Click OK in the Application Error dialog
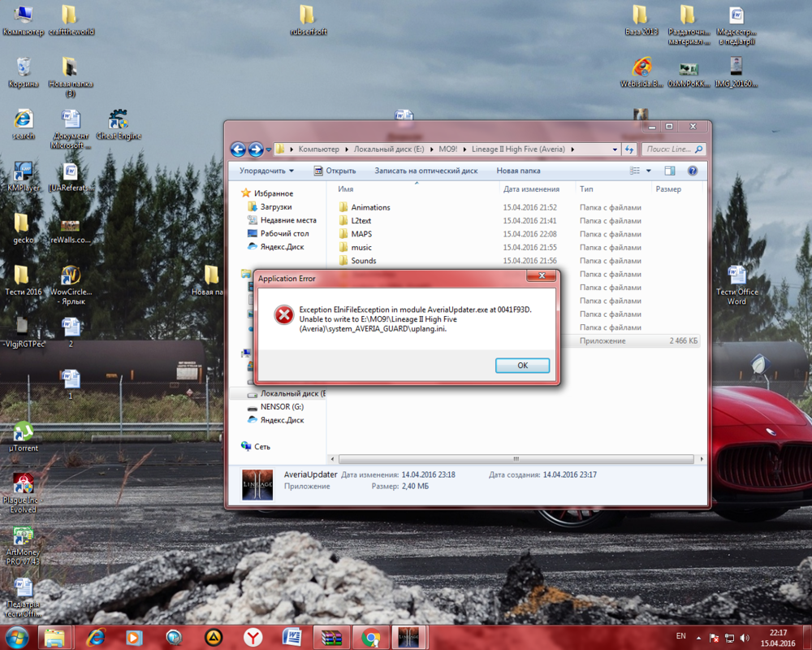This screenshot has width=812, height=650. (x=522, y=366)
